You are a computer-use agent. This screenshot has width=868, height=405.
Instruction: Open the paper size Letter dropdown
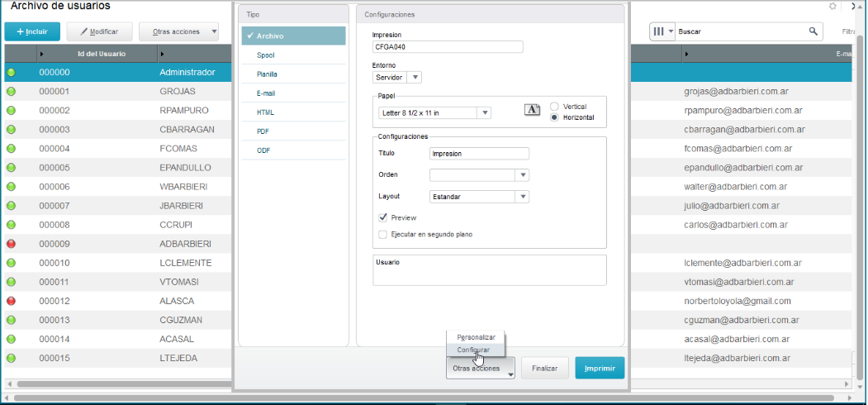coord(484,113)
